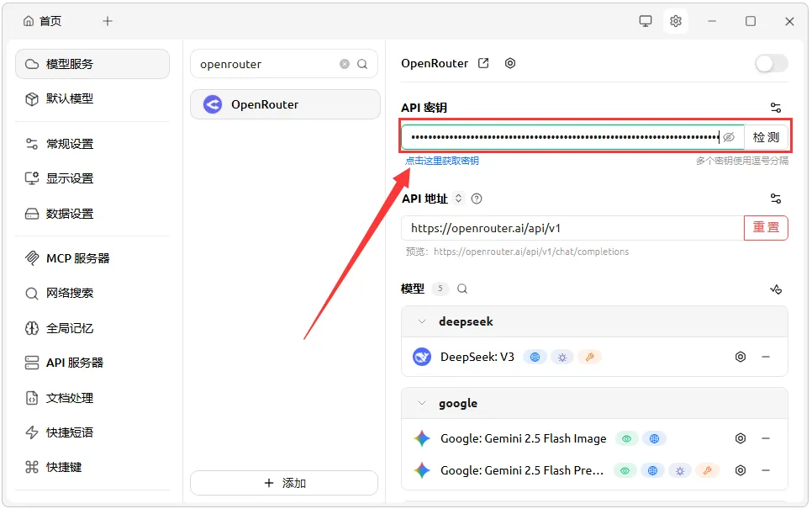Click DeepSeek: V3 model name

[x=477, y=357]
